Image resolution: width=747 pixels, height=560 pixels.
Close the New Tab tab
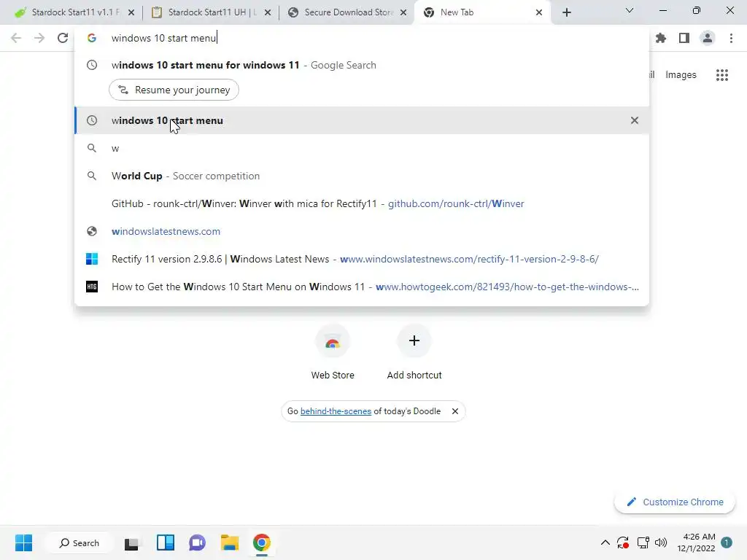539,12
